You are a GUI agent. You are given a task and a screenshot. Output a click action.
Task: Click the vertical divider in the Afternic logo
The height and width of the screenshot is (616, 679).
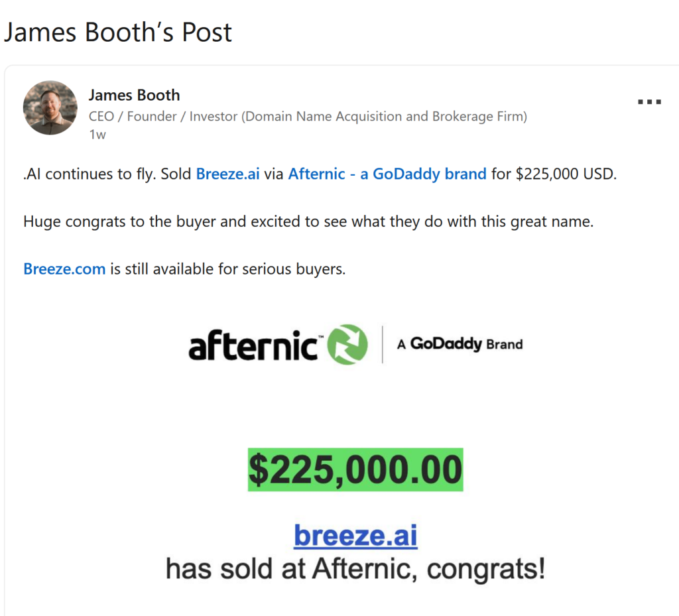(x=383, y=344)
